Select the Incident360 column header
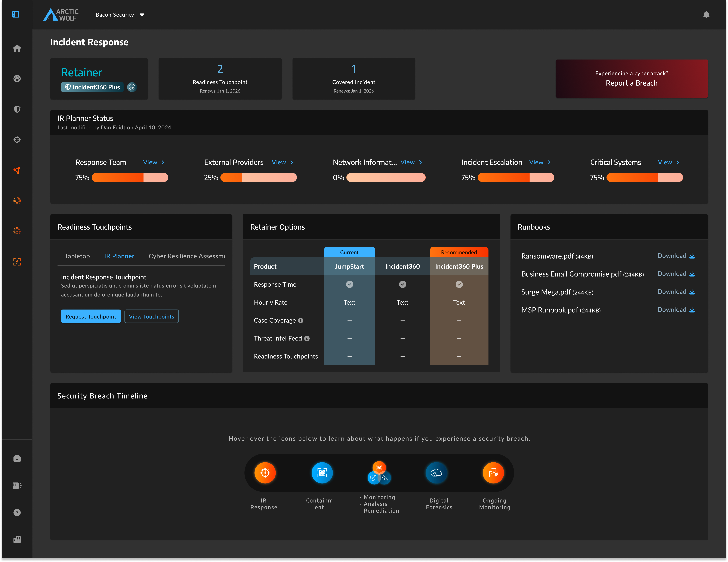This screenshot has height=562, width=728. coord(402,267)
